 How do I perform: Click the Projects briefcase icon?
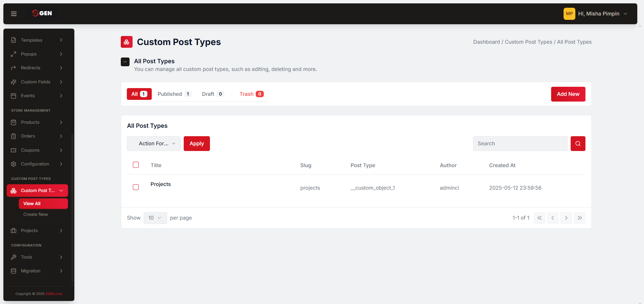13,231
